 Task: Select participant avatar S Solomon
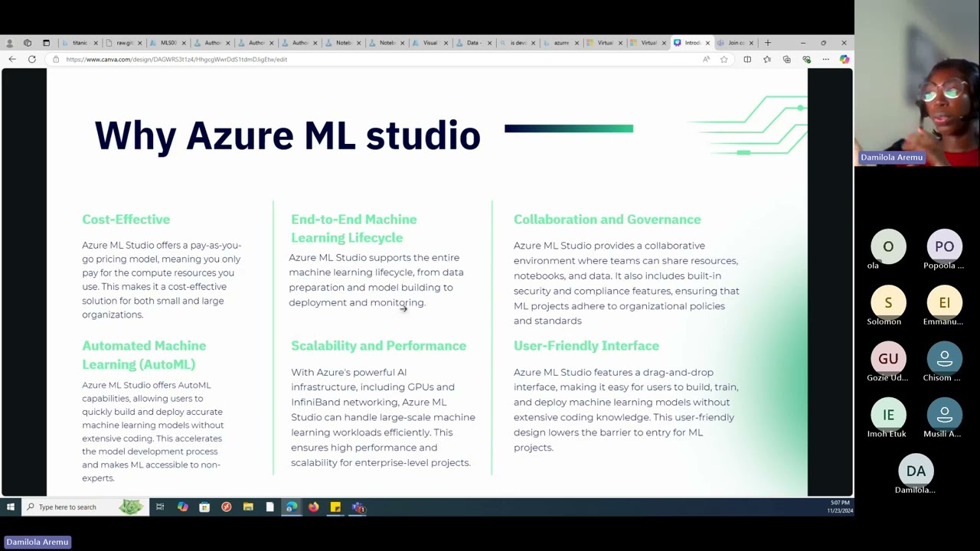888,302
